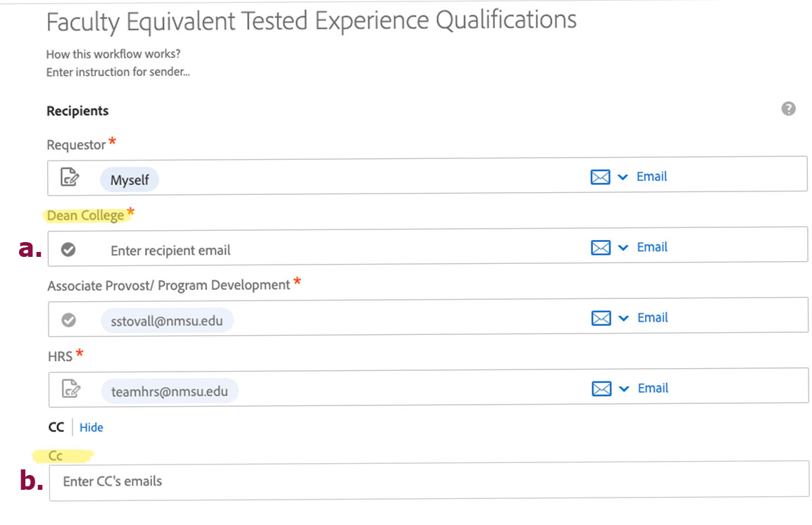This screenshot has width=812, height=525.
Task: Expand the Dean College delivery method chevron
Action: (x=623, y=248)
